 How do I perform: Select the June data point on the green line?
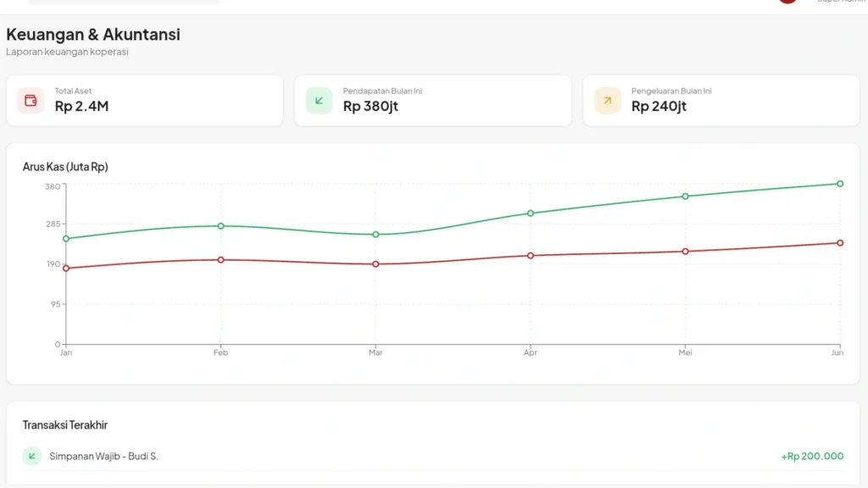pos(839,182)
